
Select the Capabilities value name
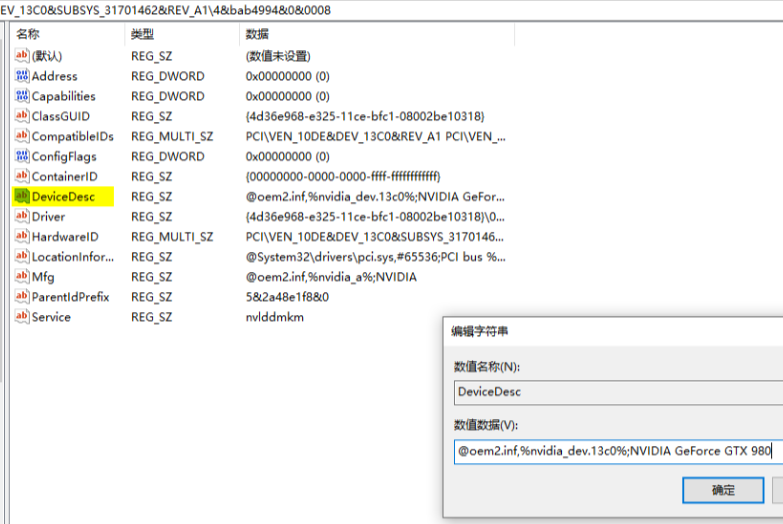pyautogui.click(x=63, y=96)
